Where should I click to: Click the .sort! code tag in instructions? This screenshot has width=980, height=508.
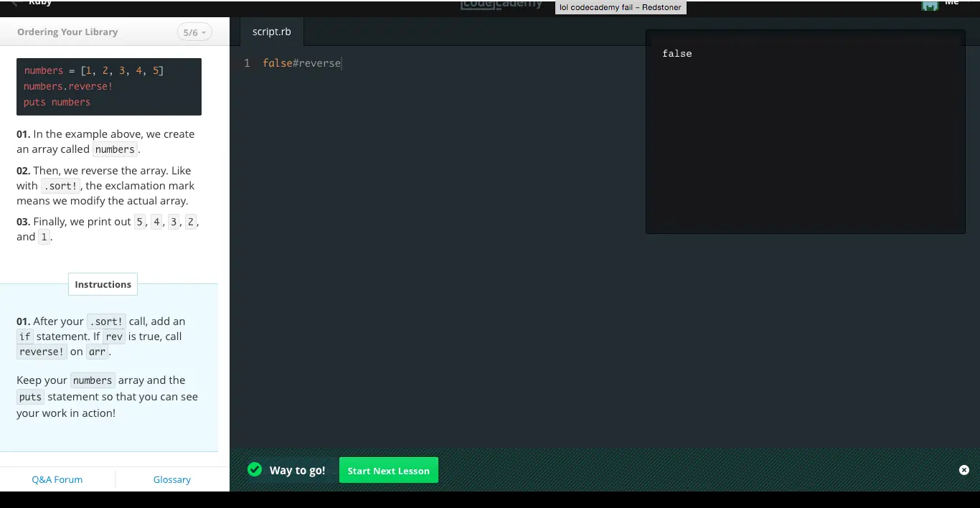click(x=106, y=321)
